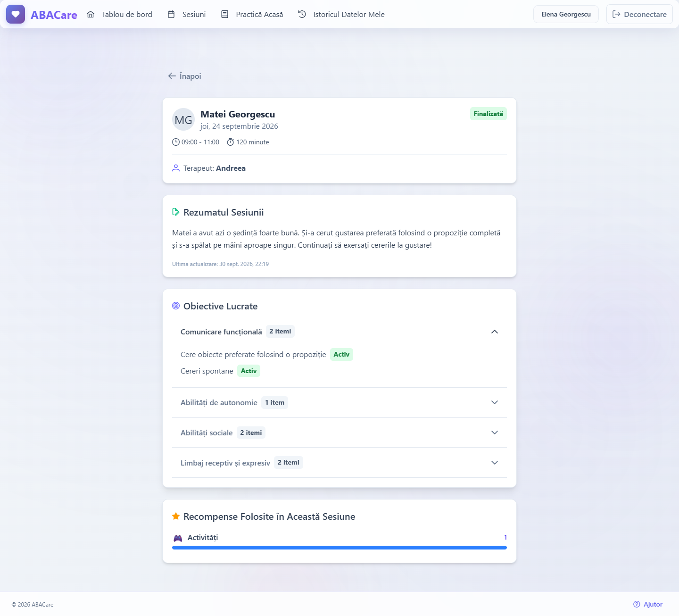Expand the Limbaj receptiv și expresiv section
The width and height of the screenshot is (679, 616).
pyautogui.click(x=339, y=463)
